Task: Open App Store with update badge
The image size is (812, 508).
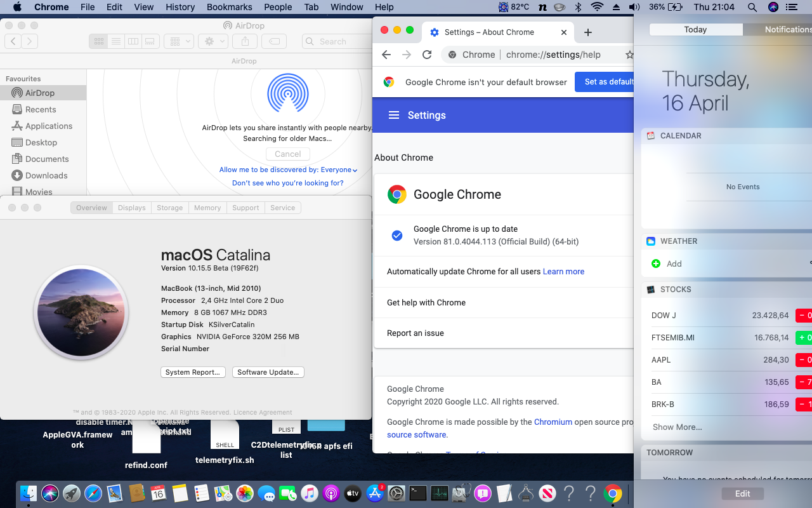Action: [375, 493]
